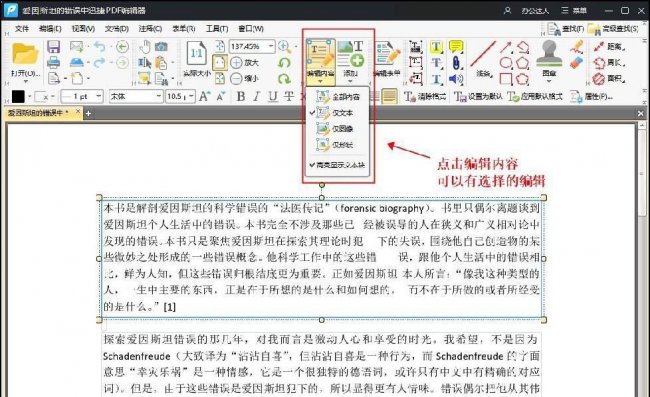
Task: Select the strikethrough text annotation tool
Action: tap(436, 63)
